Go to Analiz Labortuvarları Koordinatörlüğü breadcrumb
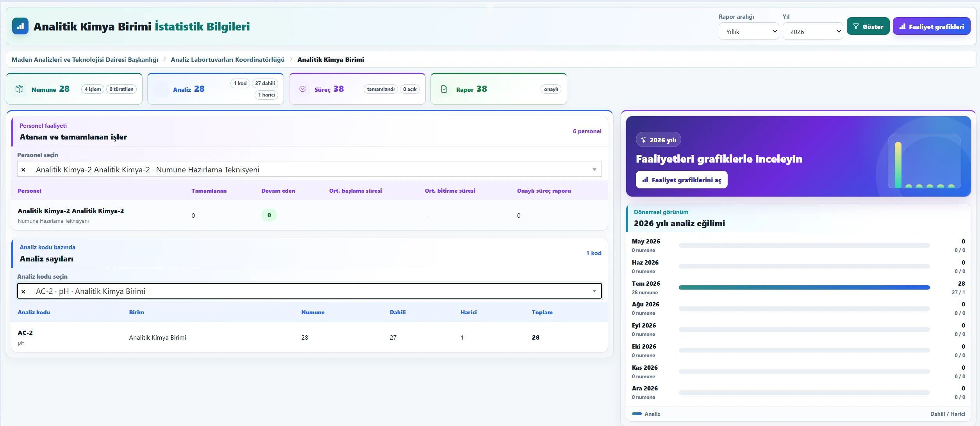The height and width of the screenshot is (426, 980). pyautogui.click(x=228, y=59)
